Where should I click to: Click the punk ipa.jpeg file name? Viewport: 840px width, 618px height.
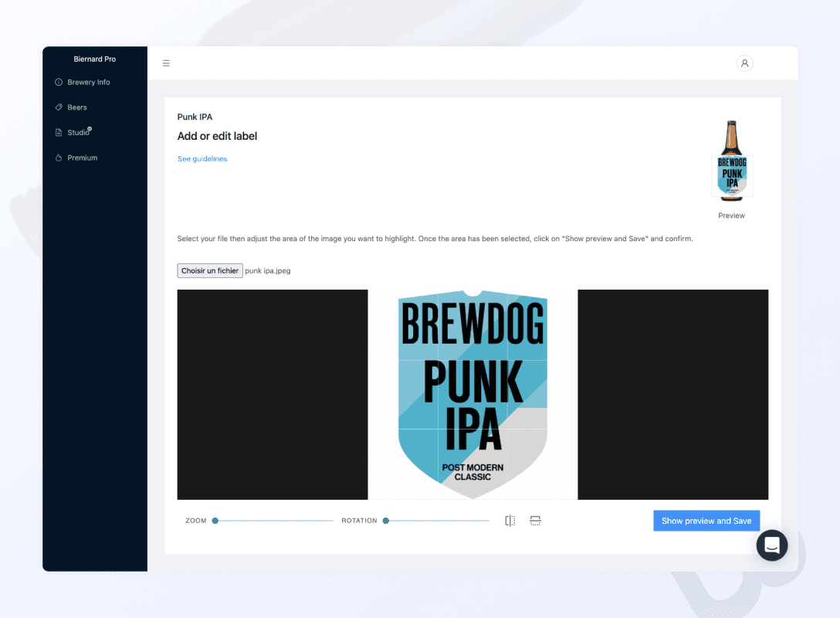point(268,270)
